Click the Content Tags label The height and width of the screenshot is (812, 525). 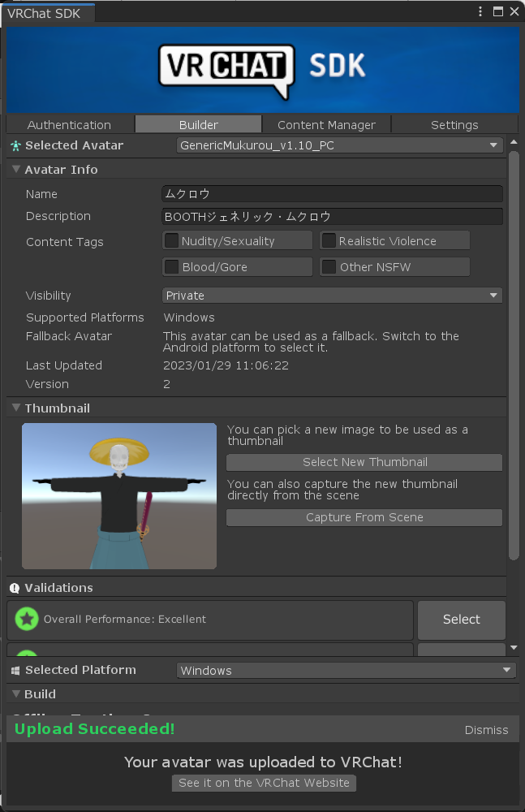[x=65, y=242]
